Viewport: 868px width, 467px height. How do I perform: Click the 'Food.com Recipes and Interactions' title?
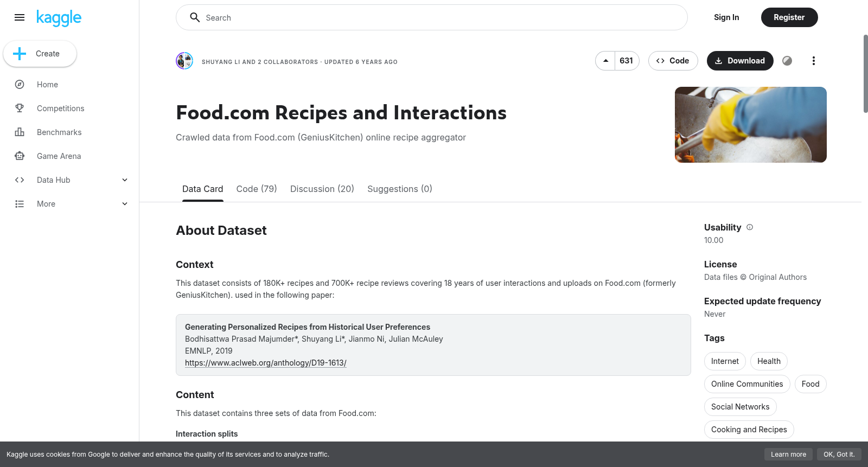pos(341,113)
